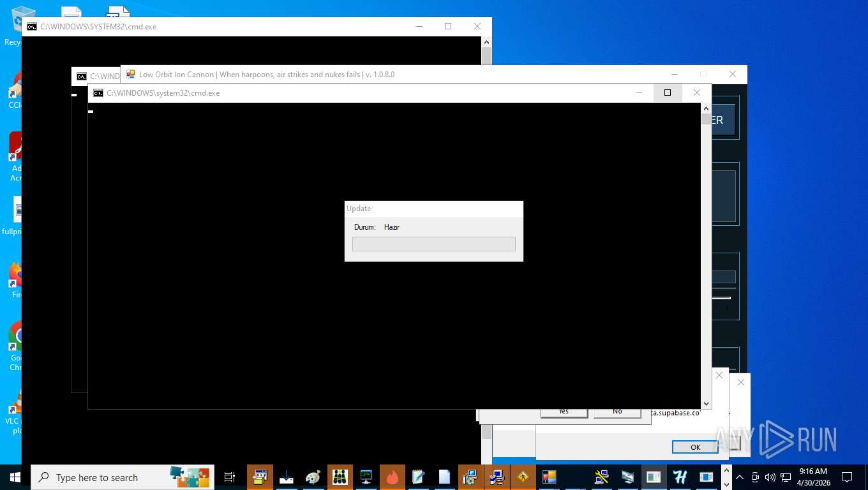Show hidden system tray icons
The image size is (868, 490).
pos(740,477)
